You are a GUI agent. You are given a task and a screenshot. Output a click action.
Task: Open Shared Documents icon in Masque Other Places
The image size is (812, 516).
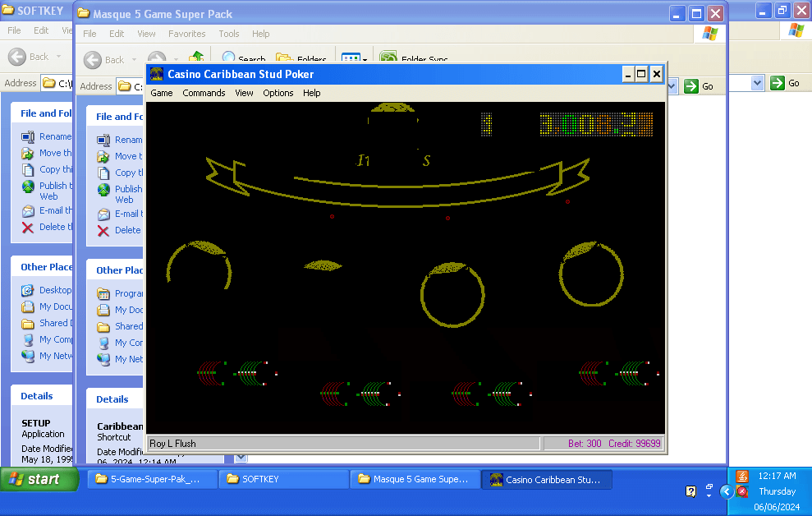coord(103,326)
